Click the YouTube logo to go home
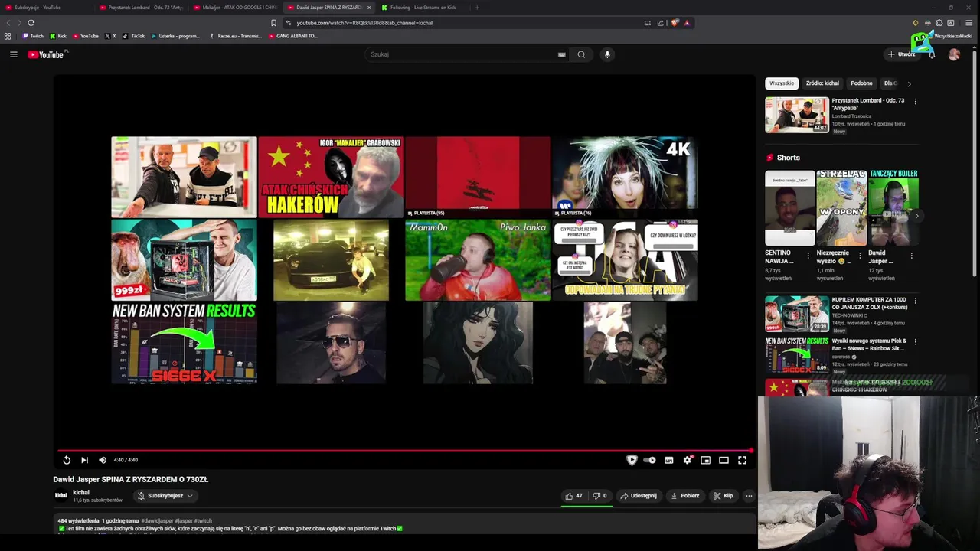The width and height of the screenshot is (980, 551). point(46,54)
